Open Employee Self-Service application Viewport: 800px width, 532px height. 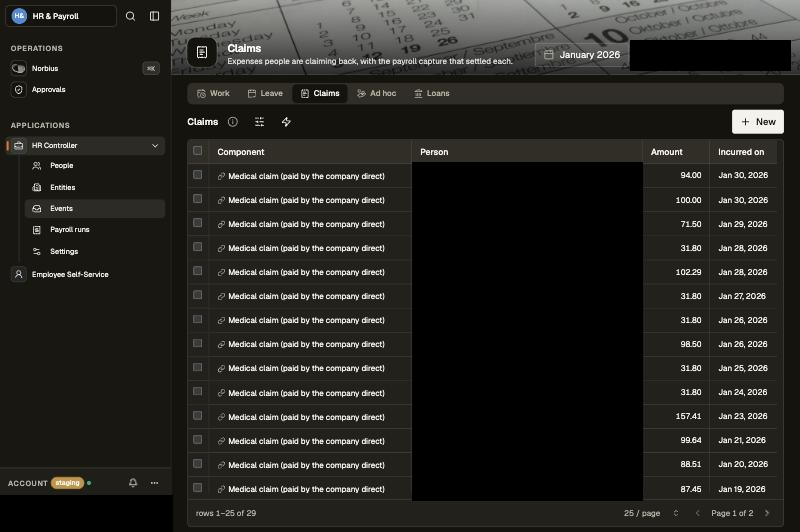coord(70,274)
